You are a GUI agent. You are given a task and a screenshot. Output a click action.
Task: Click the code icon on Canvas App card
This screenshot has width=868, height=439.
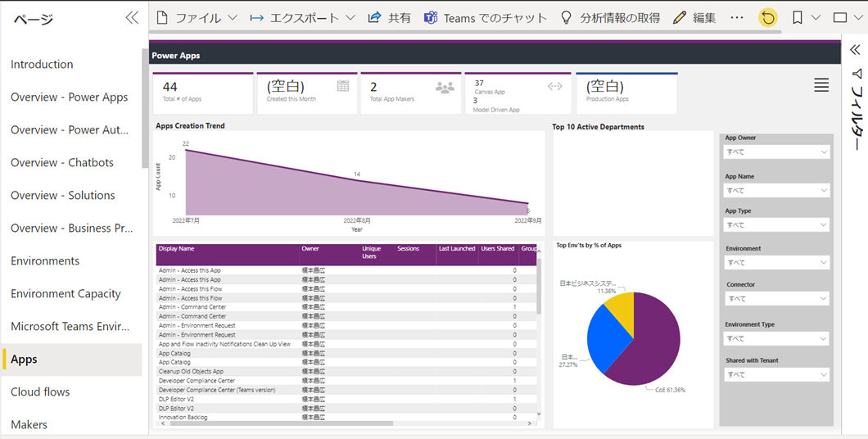coord(554,86)
